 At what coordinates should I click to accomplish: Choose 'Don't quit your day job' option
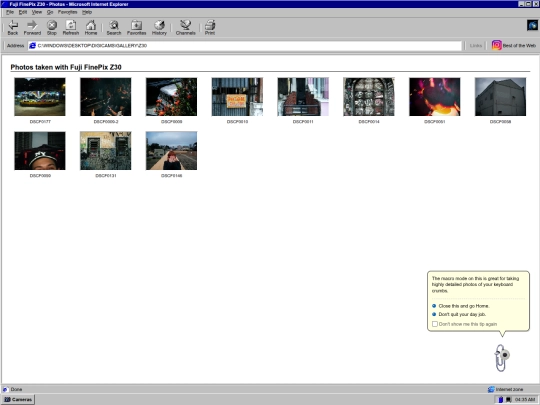(x=462, y=314)
